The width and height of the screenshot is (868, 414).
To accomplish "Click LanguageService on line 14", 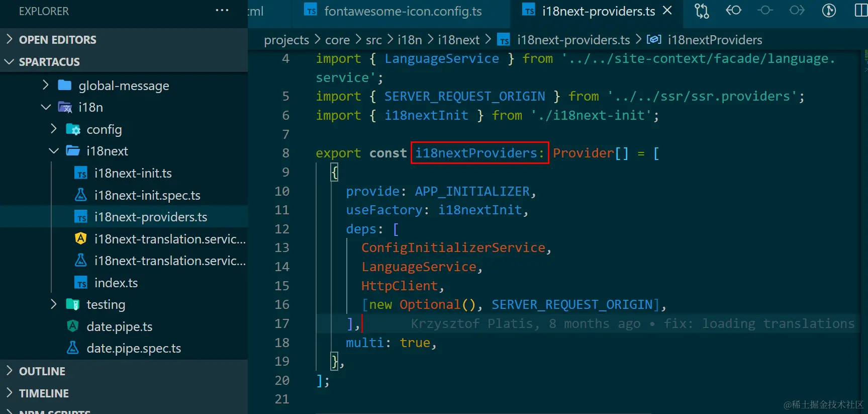I will click(419, 267).
